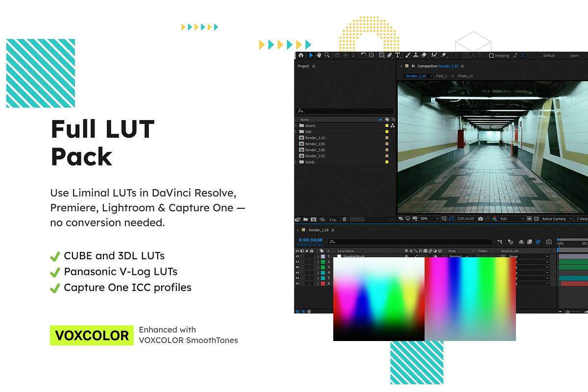This screenshot has height=392, width=588.
Task: Click the red label swatch of layer 6
Action: coord(322,284)
